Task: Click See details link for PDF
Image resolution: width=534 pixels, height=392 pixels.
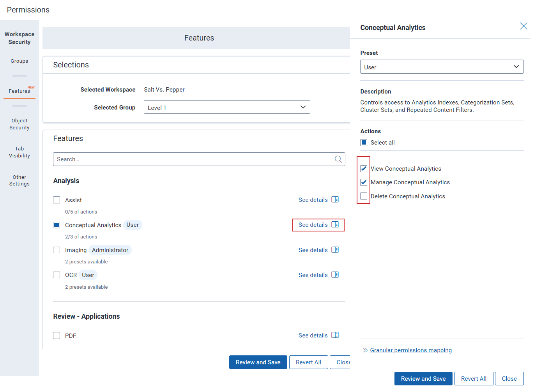Action: (313, 335)
